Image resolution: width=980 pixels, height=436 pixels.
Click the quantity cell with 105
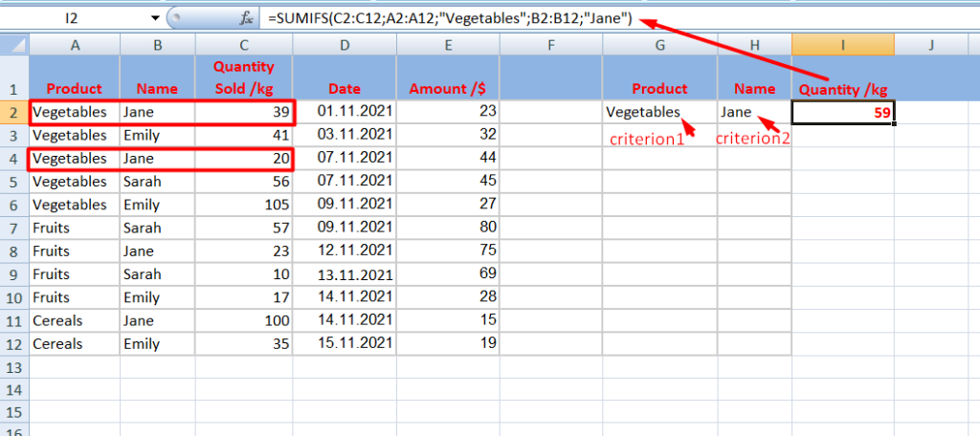click(244, 205)
